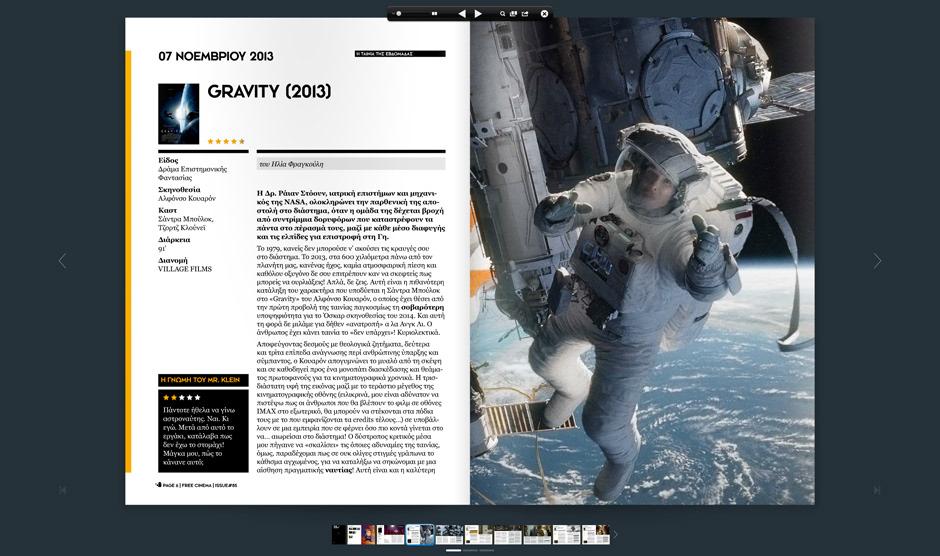Open the last visible spread thumbnail
The height and width of the screenshot is (556, 940).
point(596,534)
